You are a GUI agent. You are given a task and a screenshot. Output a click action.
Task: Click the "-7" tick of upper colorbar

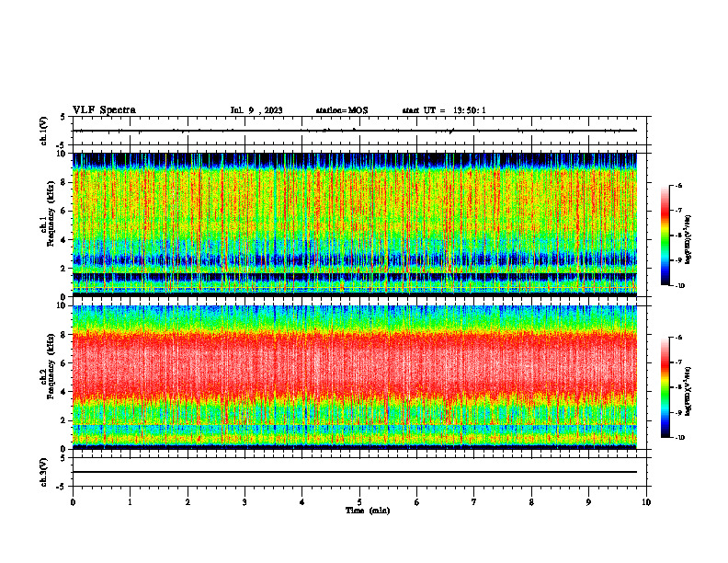coord(678,211)
